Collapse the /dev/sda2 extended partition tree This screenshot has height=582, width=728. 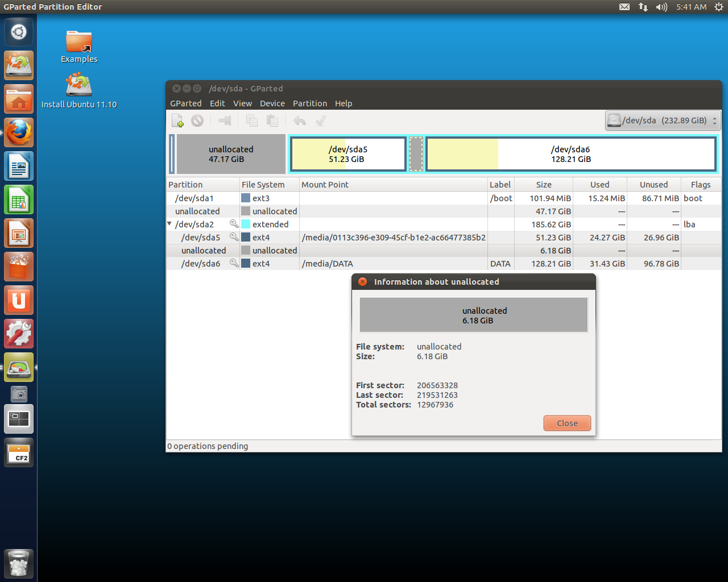coord(169,224)
